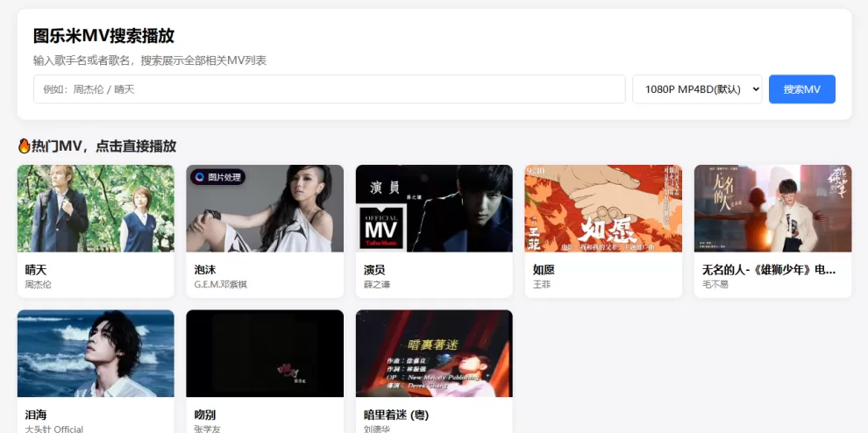This screenshot has height=433, width=868.
Task: Open the 1080P MP4BD quality dropdown
Action: tap(697, 89)
